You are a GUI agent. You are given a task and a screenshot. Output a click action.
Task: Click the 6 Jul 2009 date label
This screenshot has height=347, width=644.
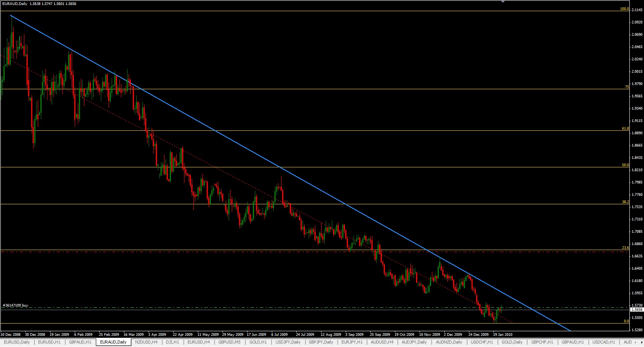[x=279, y=335]
